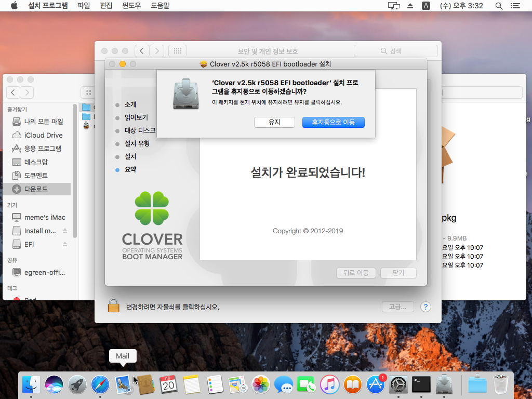Screen dimensions: 532x399
Task: Minimize the Clover installer window yellow button
Action: [123, 64]
